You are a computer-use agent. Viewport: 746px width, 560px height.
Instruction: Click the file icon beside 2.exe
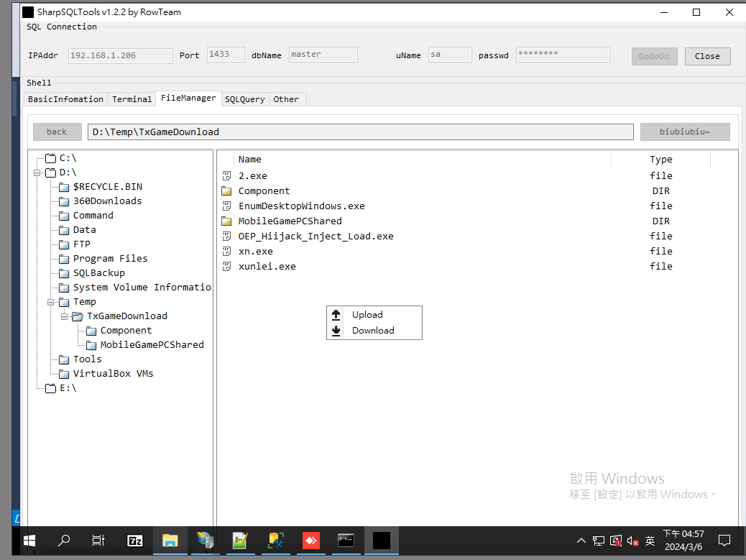(226, 176)
